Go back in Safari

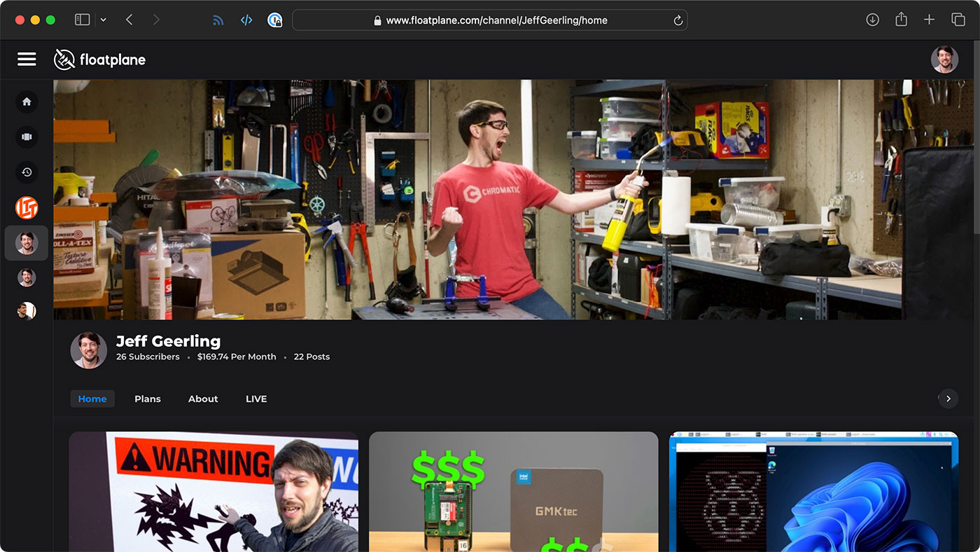(x=129, y=20)
